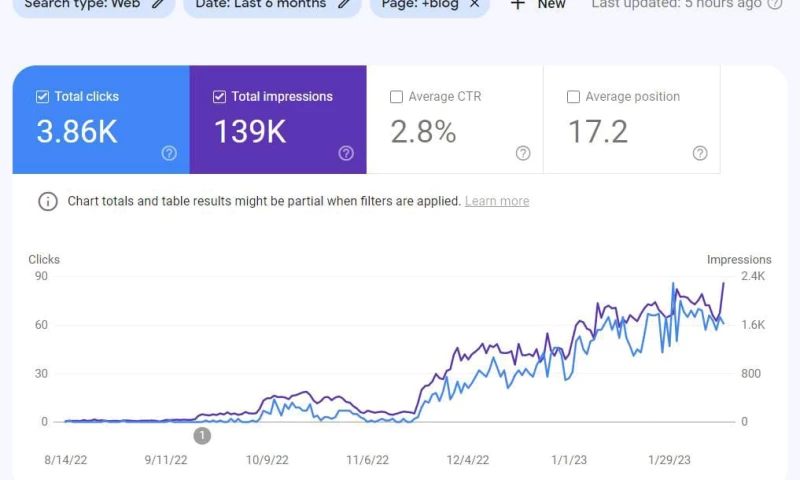Open help for Last updated time
Viewport: 800px width, 480px height.
[x=774, y=4]
